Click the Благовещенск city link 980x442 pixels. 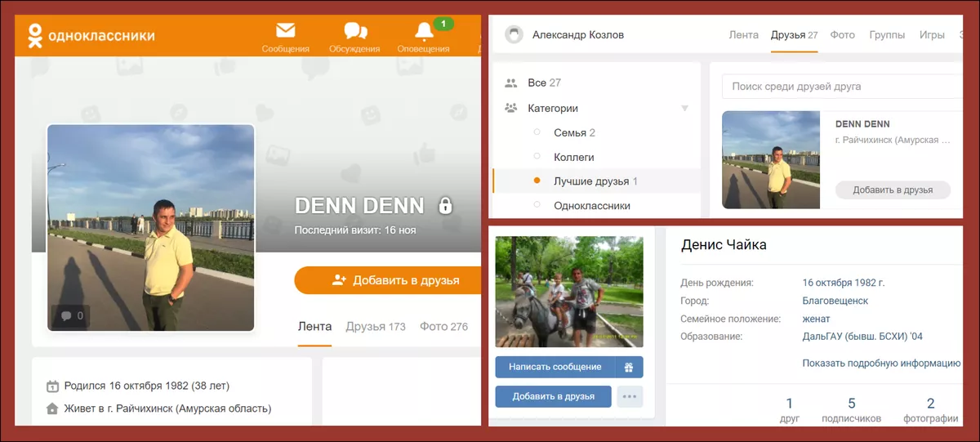click(x=835, y=301)
